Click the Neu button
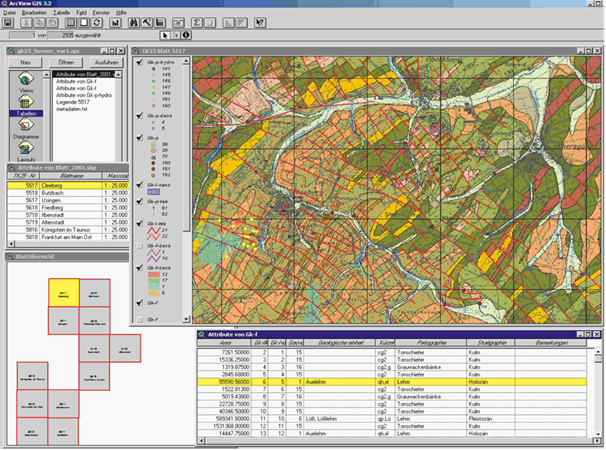The image size is (606, 450). tap(26, 62)
